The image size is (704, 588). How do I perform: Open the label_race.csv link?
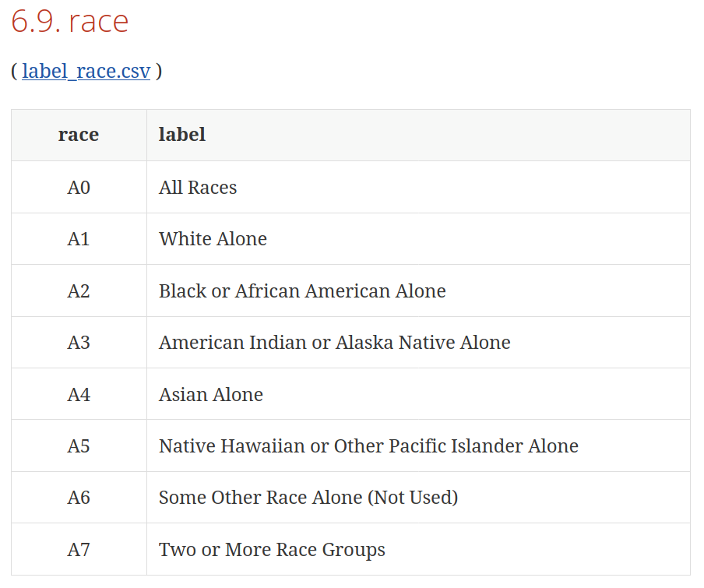(x=86, y=71)
